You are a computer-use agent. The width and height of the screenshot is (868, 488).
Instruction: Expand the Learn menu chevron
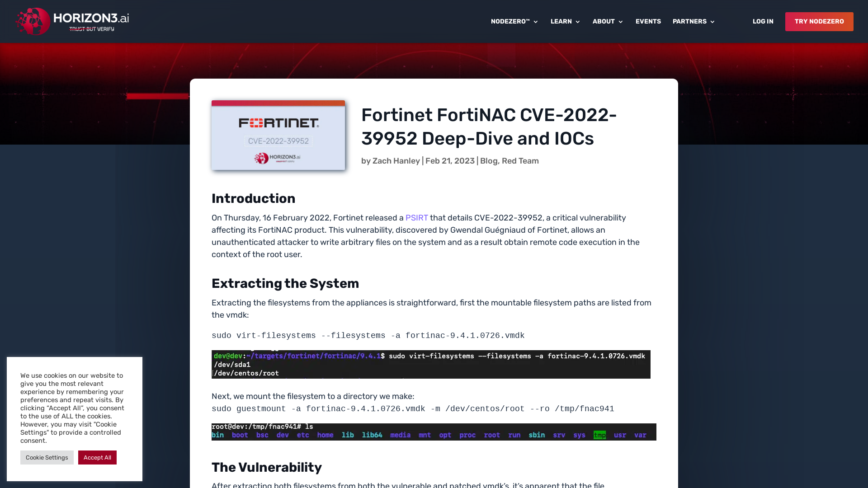[x=577, y=22]
